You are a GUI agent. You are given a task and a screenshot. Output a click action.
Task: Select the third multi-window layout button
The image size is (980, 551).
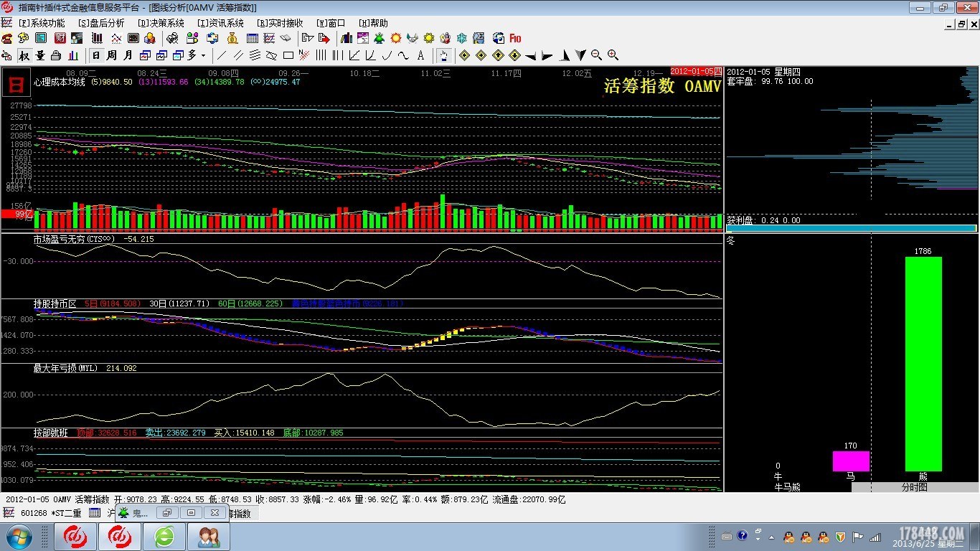178,55
